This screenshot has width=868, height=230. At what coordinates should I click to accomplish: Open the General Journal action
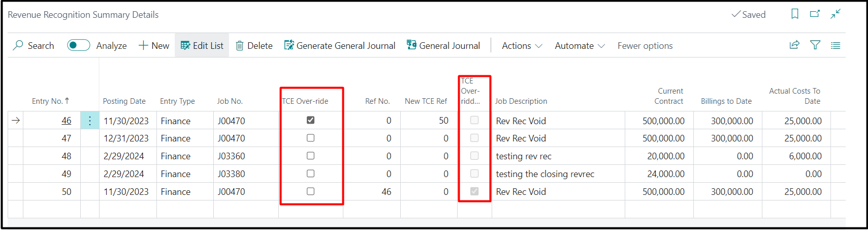pos(443,46)
